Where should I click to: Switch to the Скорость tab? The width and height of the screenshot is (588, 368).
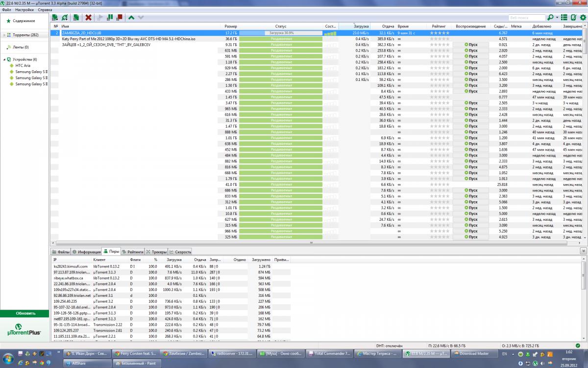(x=180, y=252)
